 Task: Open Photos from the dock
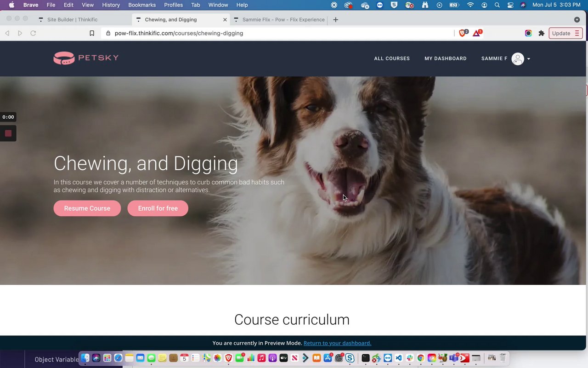pos(217,358)
